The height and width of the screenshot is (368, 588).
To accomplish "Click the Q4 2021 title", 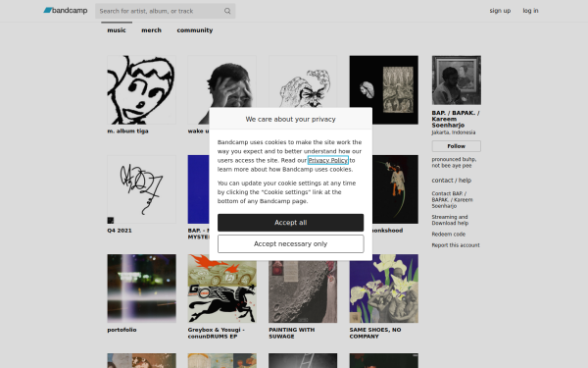I will (x=120, y=231).
